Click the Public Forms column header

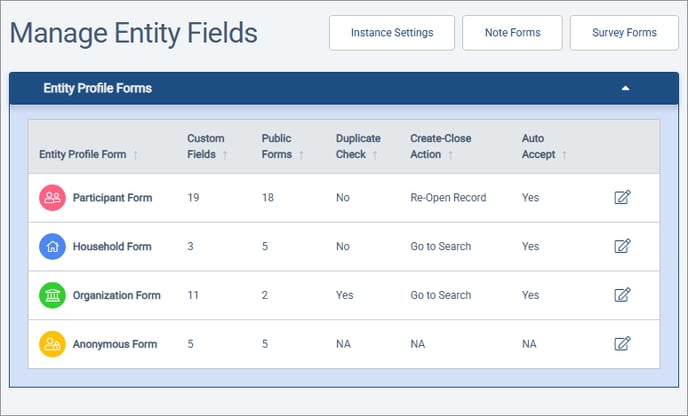[x=277, y=147]
